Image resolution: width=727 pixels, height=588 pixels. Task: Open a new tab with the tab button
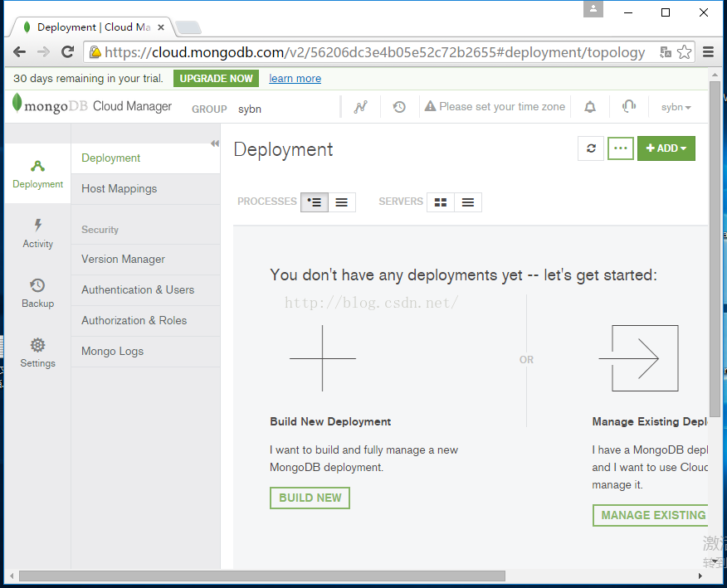tap(188, 28)
